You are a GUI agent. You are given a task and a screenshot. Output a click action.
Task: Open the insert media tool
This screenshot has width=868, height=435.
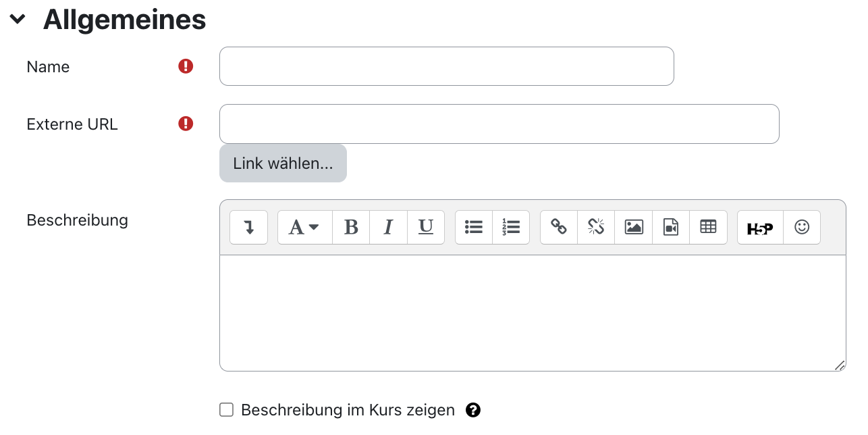pyautogui.click(x=670, y=227)
